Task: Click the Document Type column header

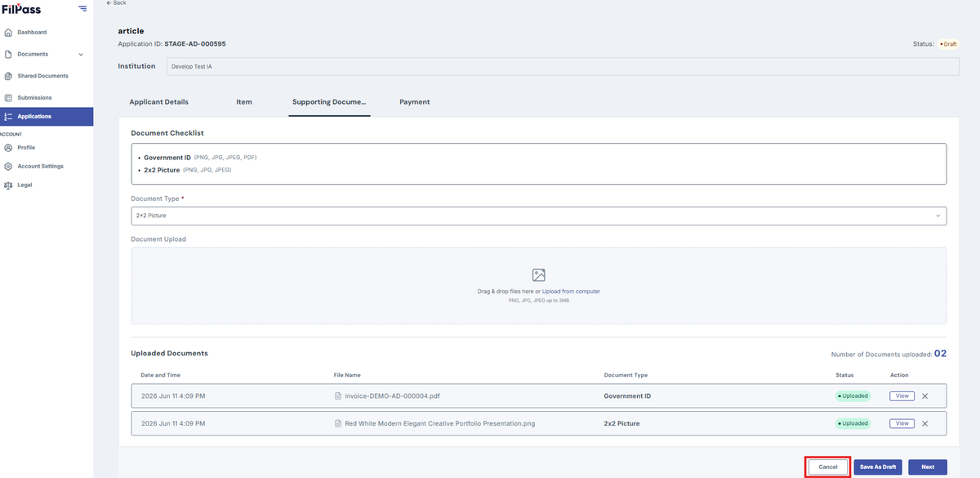Action: click(x=626, y=375)
